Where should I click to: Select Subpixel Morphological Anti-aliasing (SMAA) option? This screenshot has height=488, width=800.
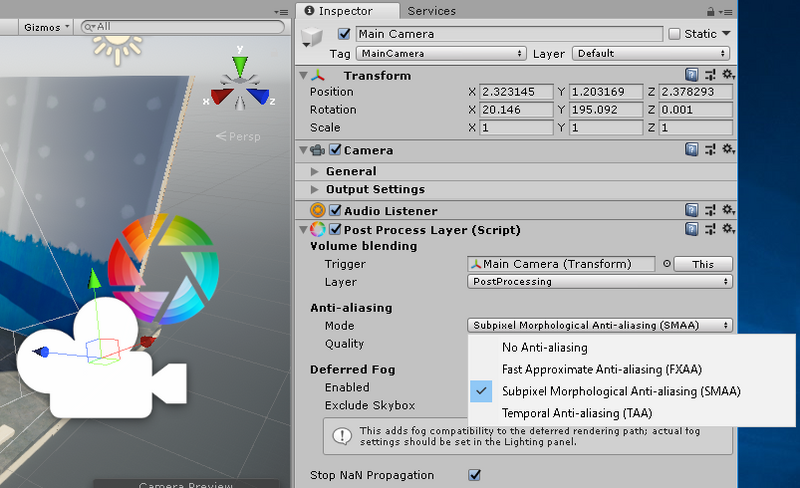[x=631, y=392]
